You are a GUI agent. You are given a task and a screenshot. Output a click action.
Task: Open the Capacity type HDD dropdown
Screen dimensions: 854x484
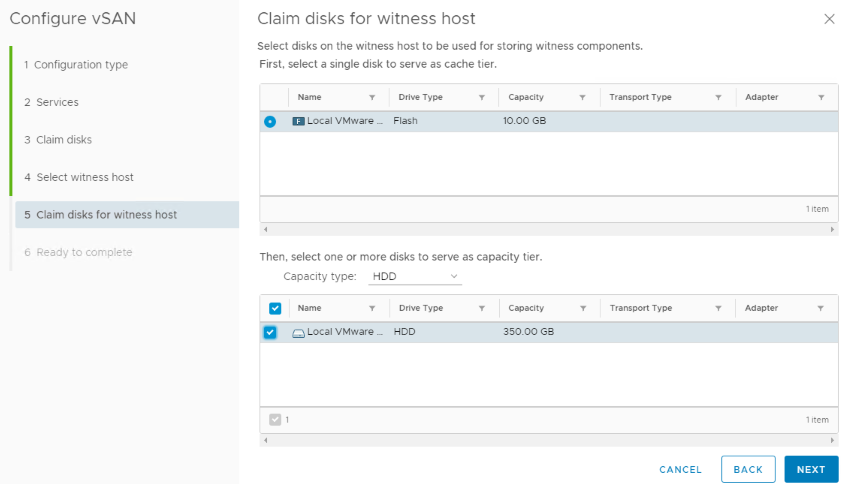[414, 276]
